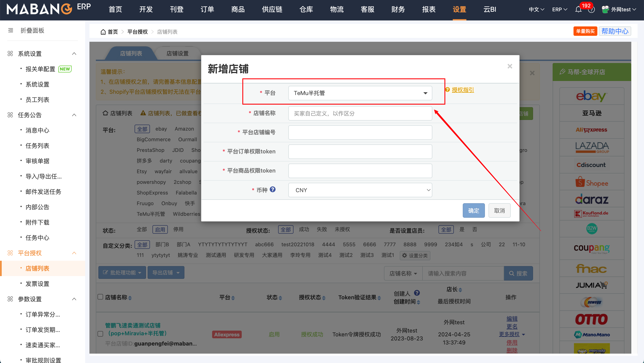This screenshot has width=644, height=363.
Task: Dismiss the 温馨提示 notice with its X
Action: [x=532, y=73]
